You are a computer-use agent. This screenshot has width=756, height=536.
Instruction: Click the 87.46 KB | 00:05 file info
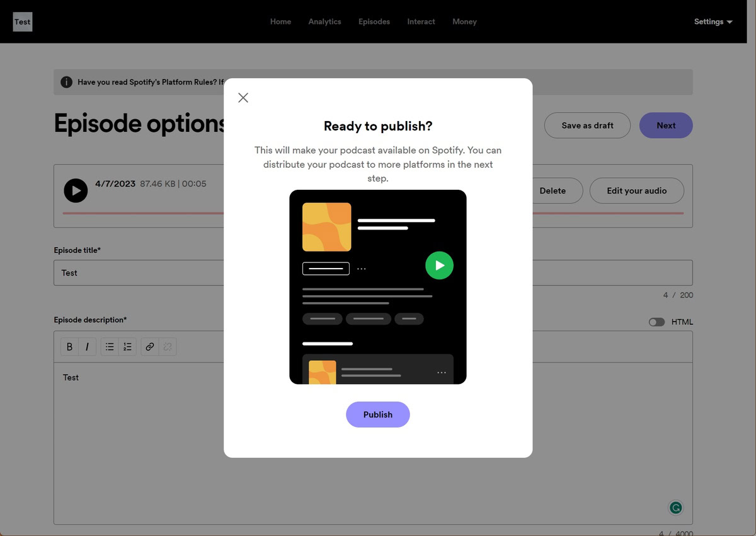(x=173, y=184)
